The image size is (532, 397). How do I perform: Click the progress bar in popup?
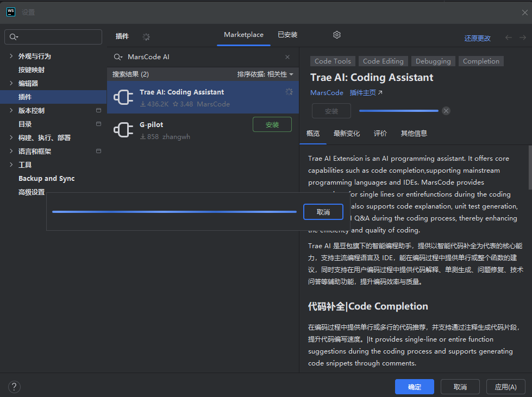click(x=174, y=212)
